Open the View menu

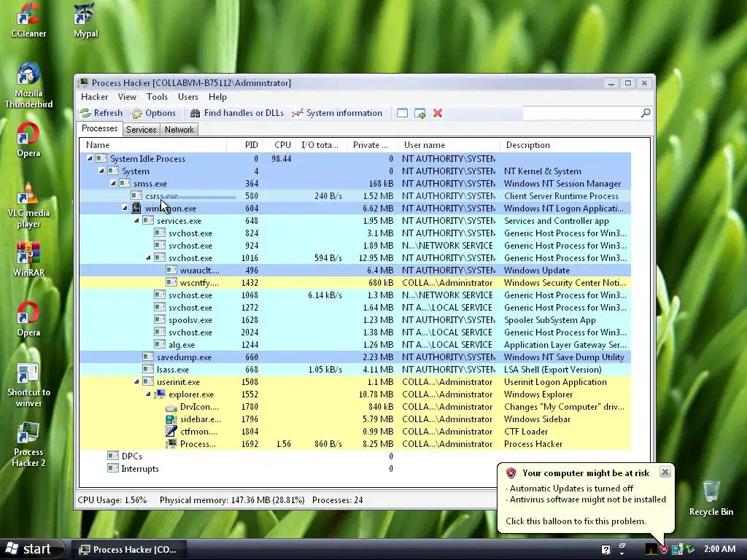(x=127, y=97)
